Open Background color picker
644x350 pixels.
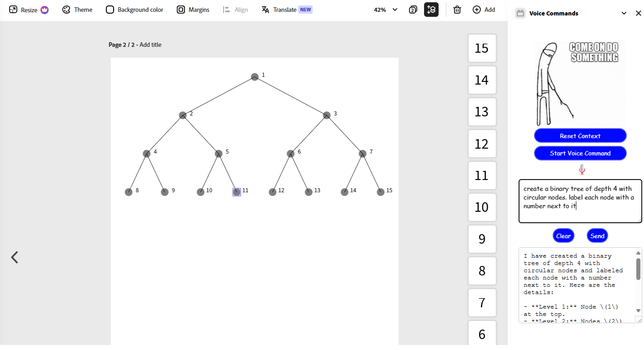coord(135,10)
